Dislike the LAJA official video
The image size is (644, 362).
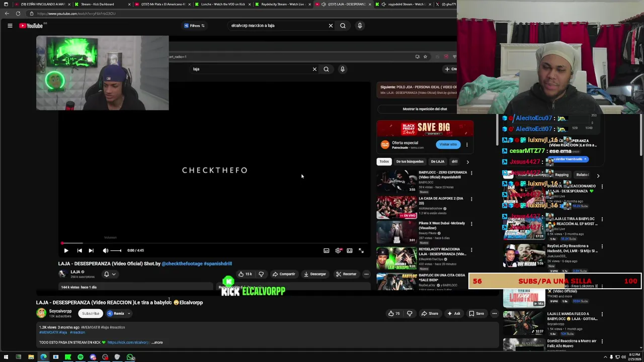261,274
